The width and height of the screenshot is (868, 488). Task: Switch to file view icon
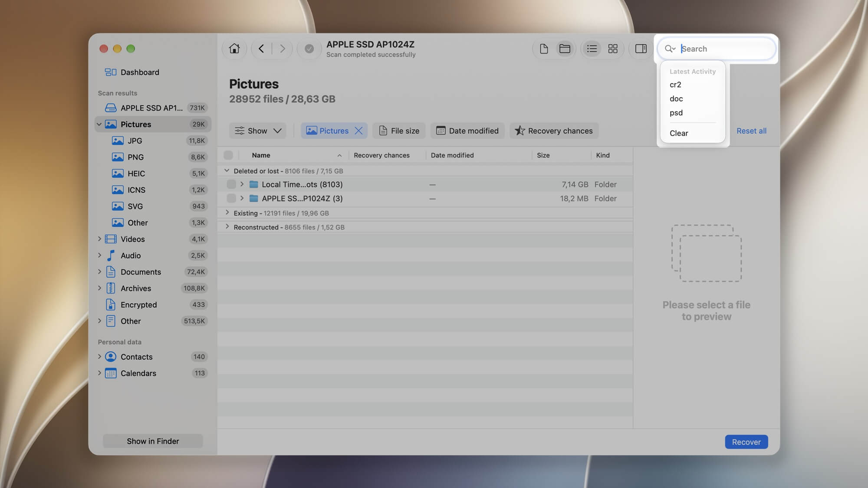[x=544, y=49]
